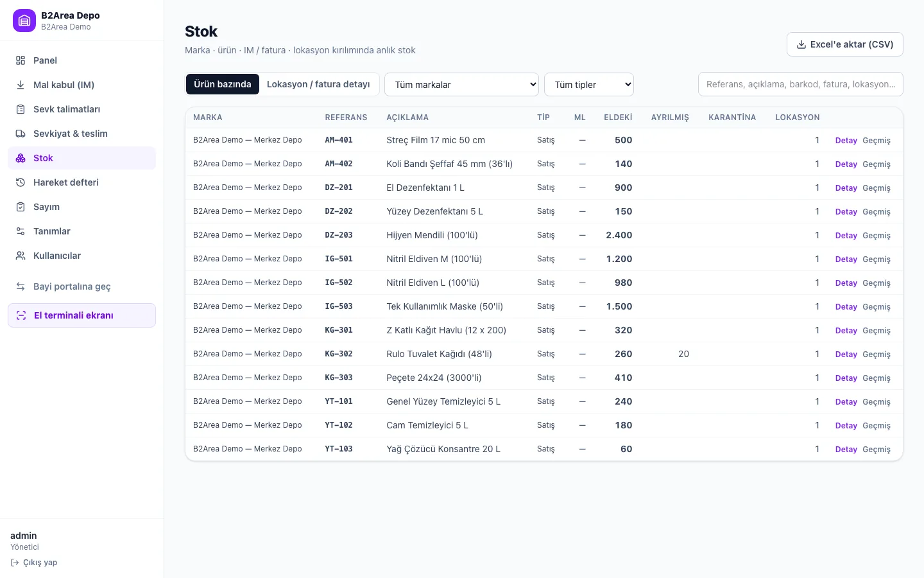Click the ELDEKİ column header
The height and width of the screenshot is (578, 924).
(x=618, y=118)
